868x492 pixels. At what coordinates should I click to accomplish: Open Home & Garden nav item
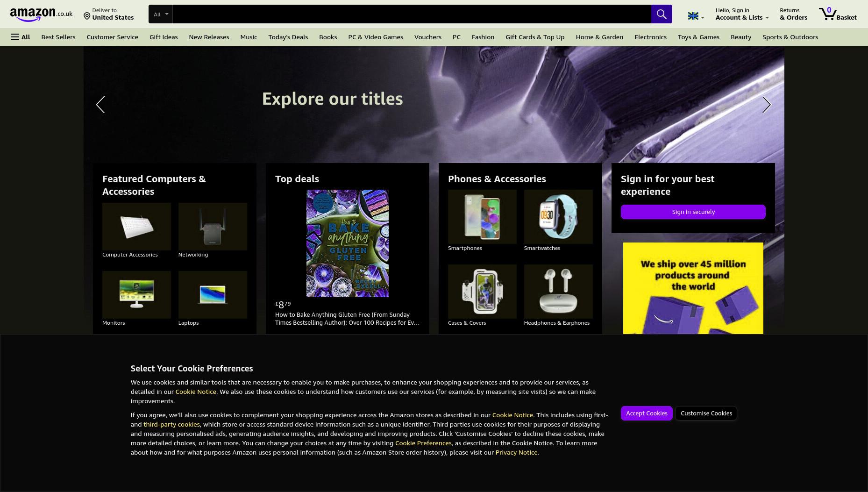(599, 37)
